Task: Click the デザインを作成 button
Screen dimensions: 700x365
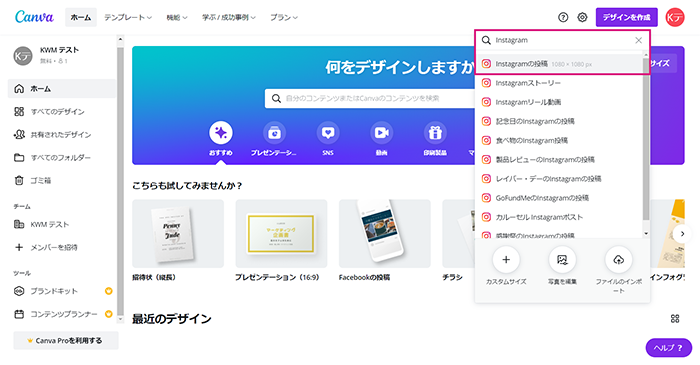Action: click(626, 17)
